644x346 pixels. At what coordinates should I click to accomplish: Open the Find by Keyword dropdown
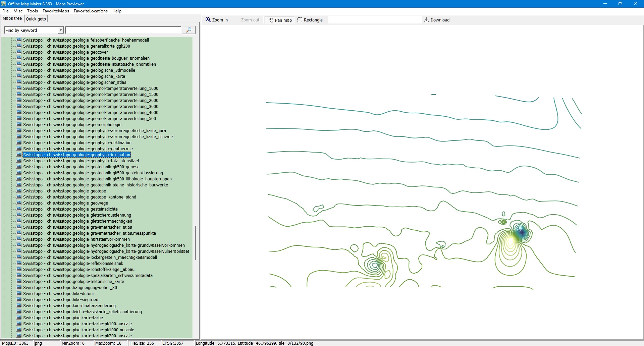[x=61, y=30]
